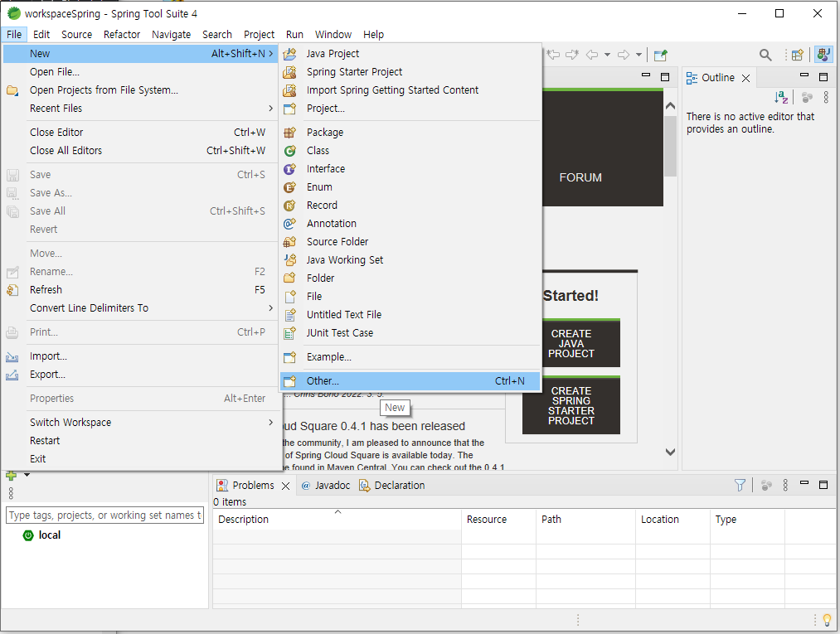Viewport: 840px width, 634px height.
Task: Open Problems view three-dots menu
Action: 785,485
